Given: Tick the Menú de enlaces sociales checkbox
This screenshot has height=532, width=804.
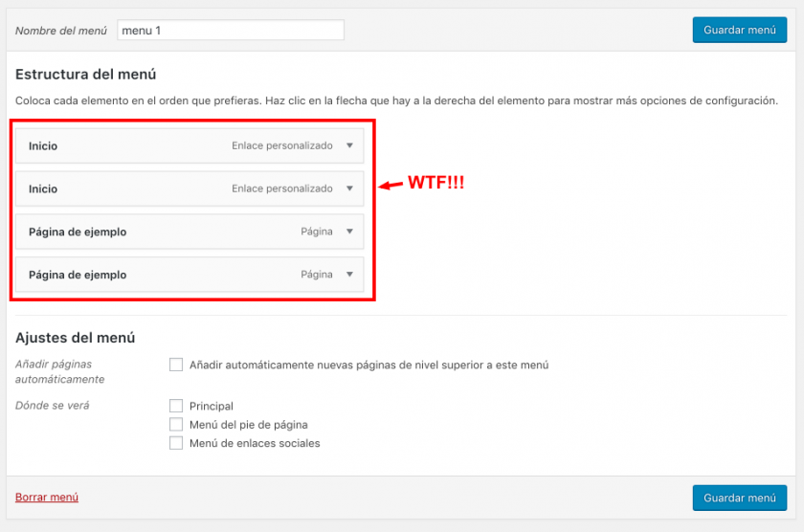Looking at the screenshot, I should 176,443.
